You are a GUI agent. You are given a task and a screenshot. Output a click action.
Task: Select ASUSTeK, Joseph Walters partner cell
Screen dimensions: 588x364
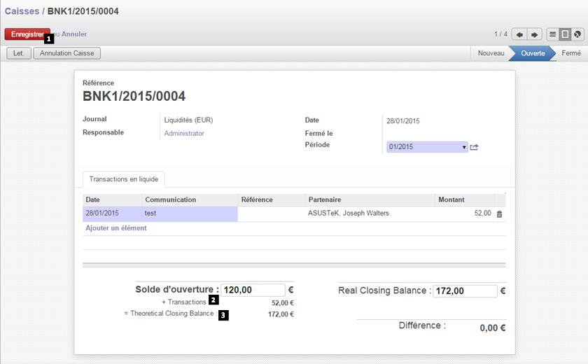tap(370, 213)
